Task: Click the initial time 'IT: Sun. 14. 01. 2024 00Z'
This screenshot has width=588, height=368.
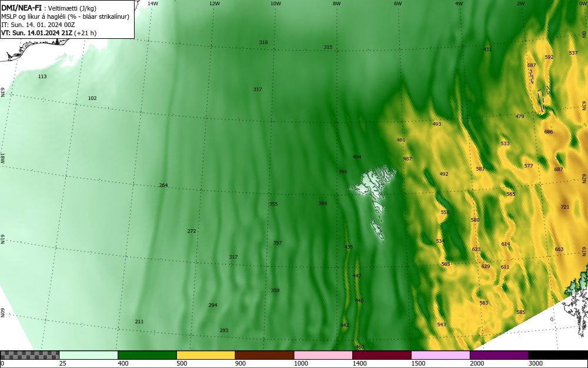Action: (38, 25)
